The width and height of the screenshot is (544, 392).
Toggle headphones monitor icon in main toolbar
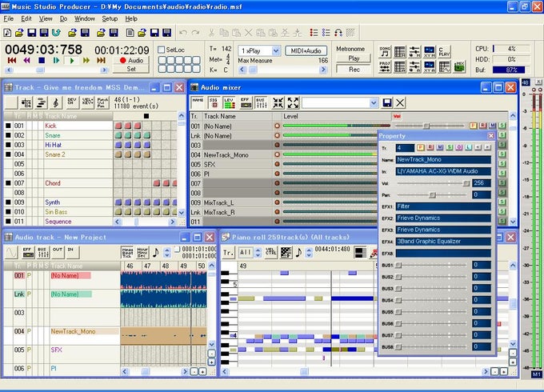click(338, 33)
